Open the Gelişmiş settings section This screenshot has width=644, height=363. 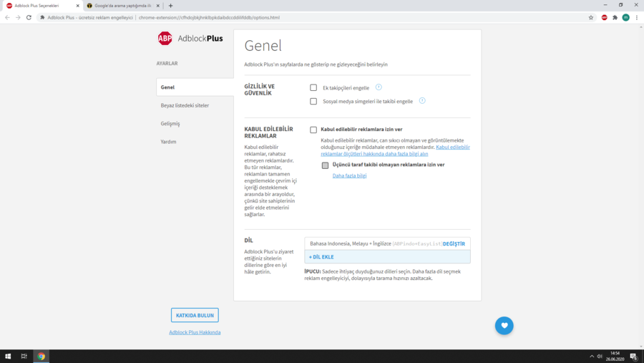pyautogui.click(x=170, y=123)
